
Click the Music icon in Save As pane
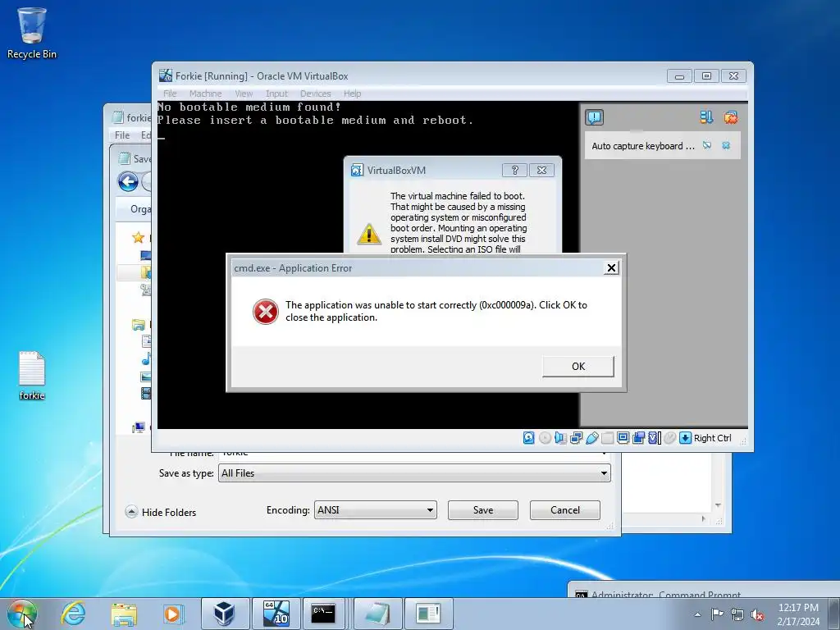pos(146,359)
